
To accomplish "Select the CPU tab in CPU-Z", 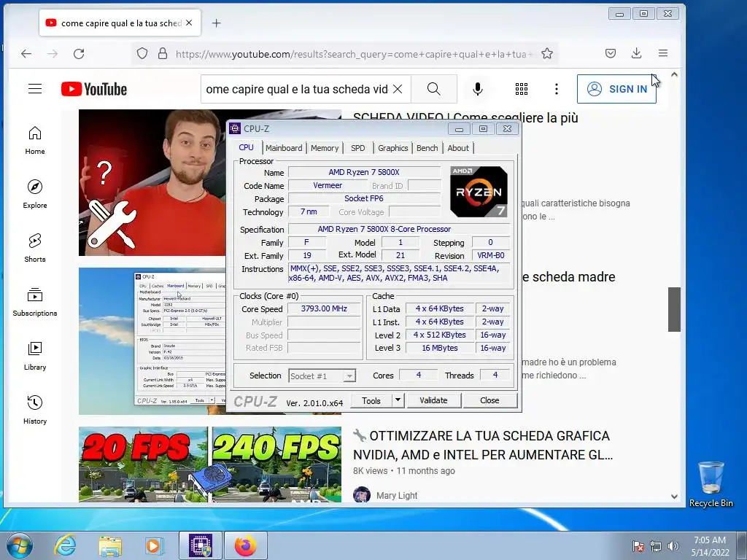I will (x=247, y=147).
